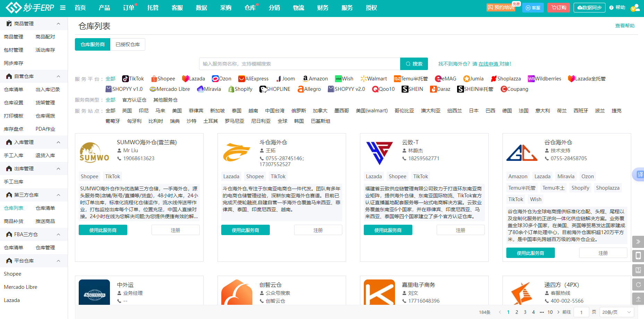This screenshot has height=319, width=644.
Task: Select 官方认证仓 provider type filter
Action: click(x=134, y=100)
